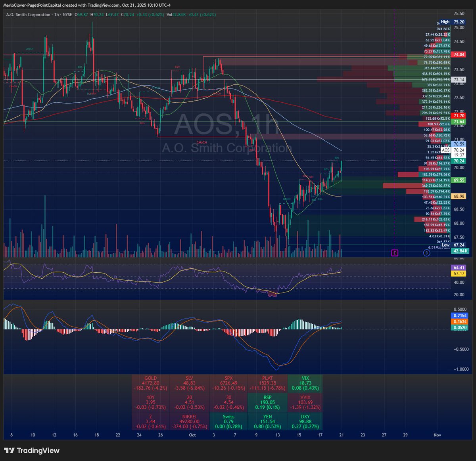Click the 672.93Kx495.74K volume profile row
The height and width of the screenshot is (461, 476).
(x=436, y=79)
